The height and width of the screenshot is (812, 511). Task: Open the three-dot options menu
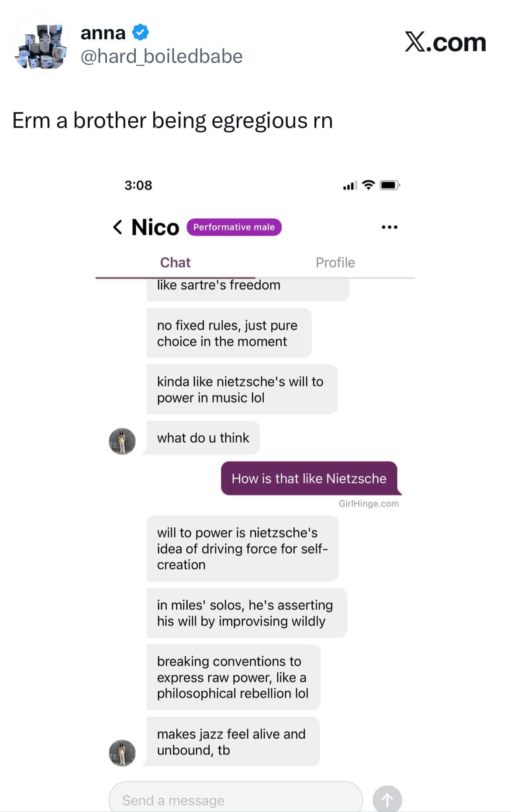click(389, 227)
